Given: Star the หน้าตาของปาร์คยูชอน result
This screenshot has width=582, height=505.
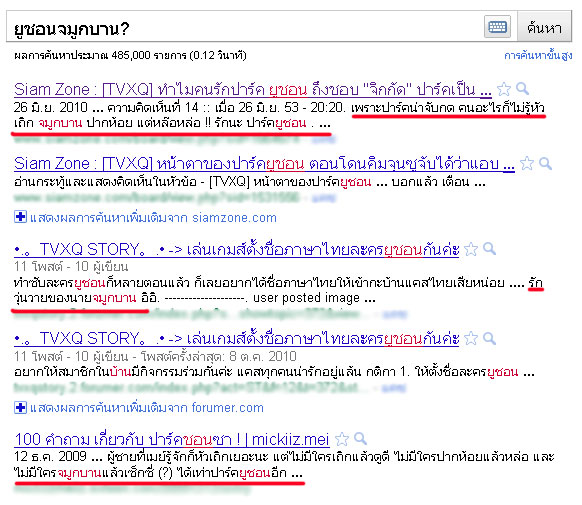Looking at the screenshot, I should pos(527,163).
